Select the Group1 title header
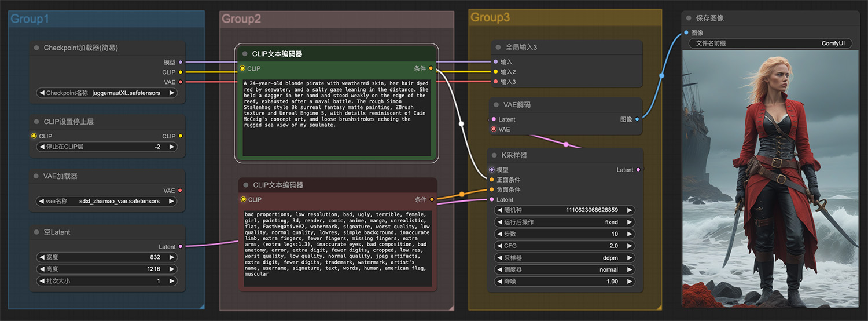 [x=30, y=19]
